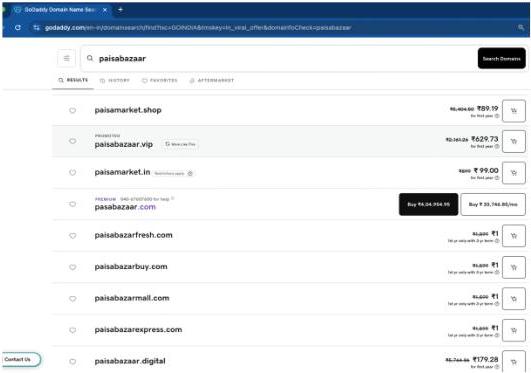The height and width of the screenshot is (373, 531).
Task: Open site information icon in address bar
Action: coord(36,27)
